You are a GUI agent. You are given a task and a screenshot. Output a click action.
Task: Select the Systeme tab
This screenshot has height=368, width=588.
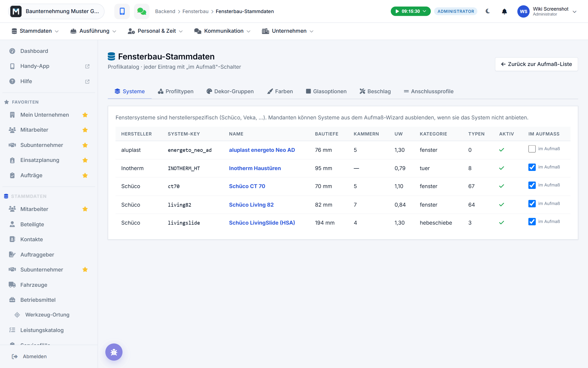(x=130, y=91)
